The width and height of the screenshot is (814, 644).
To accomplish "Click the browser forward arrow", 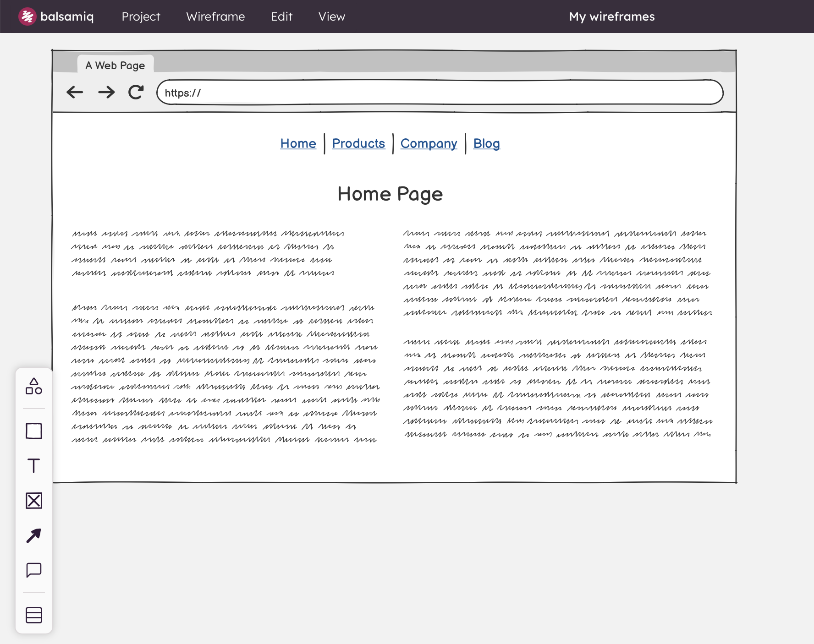I will click(x=106, y=93).
